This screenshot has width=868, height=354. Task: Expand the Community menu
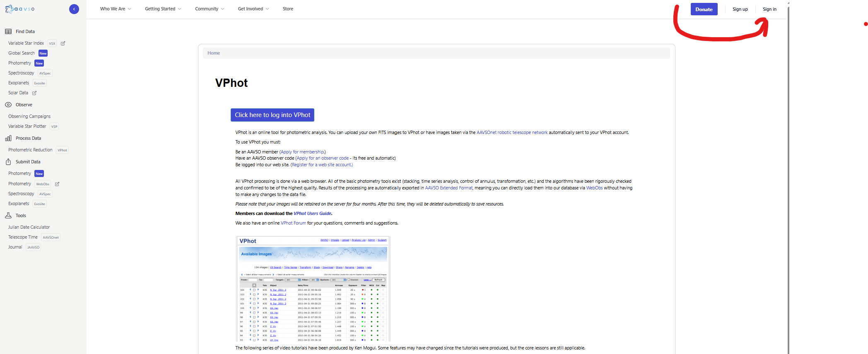click(x=210, y=9)
